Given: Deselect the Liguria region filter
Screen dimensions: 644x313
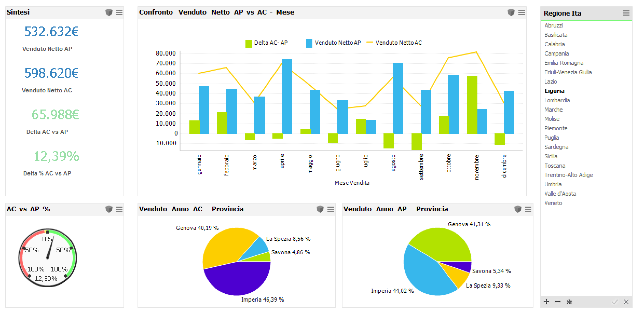Looking at the screenshot, I should tap(554, 91).
